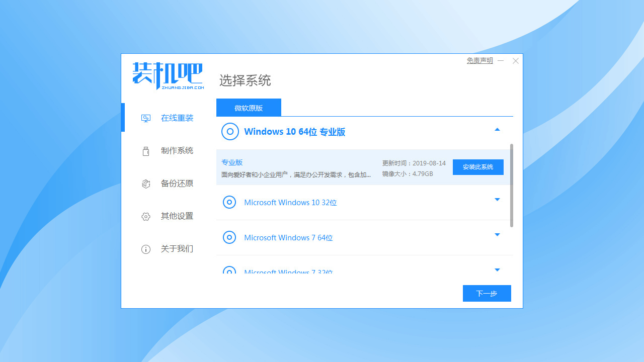Click the Microsoft Windows 7 64位 label
The height and width of the screenshot is (362, 644).
(288, 237)
